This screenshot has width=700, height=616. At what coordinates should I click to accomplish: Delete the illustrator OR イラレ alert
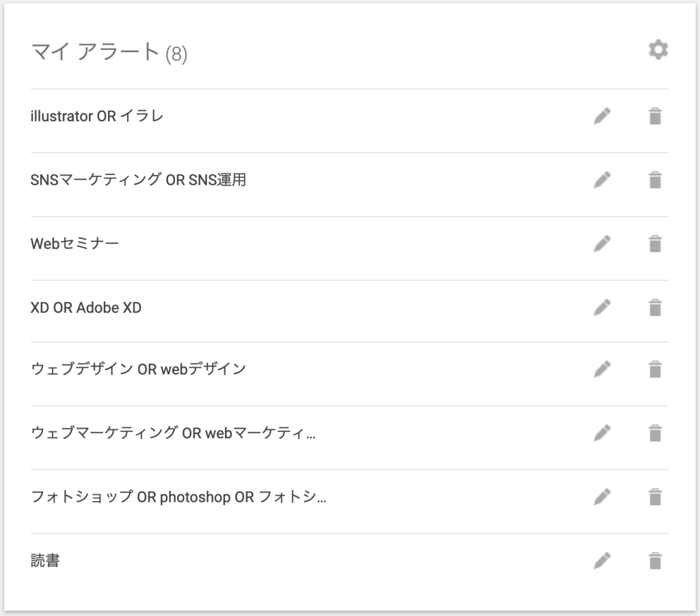point(655,116)
